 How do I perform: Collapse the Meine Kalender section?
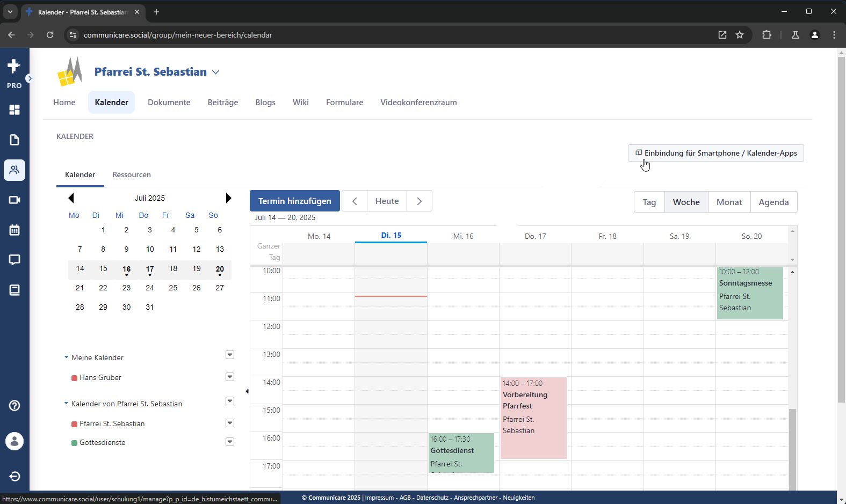[x=66, y=357]
